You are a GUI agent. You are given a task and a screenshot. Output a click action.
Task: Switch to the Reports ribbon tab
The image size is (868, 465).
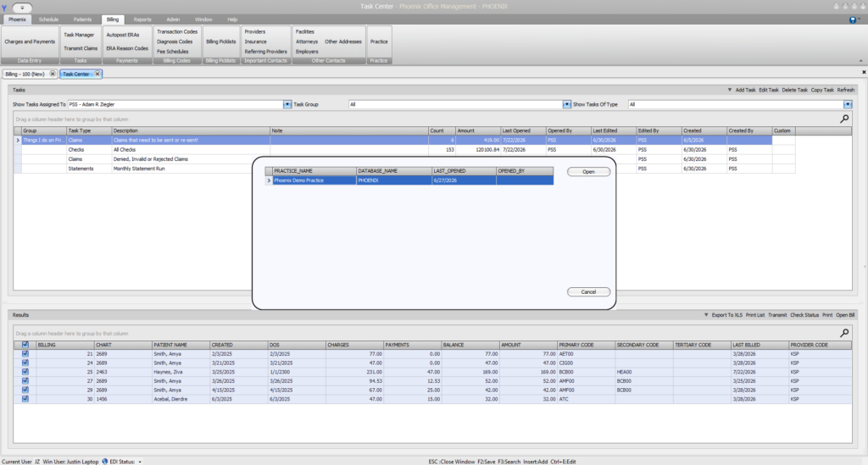click(142, 19)
